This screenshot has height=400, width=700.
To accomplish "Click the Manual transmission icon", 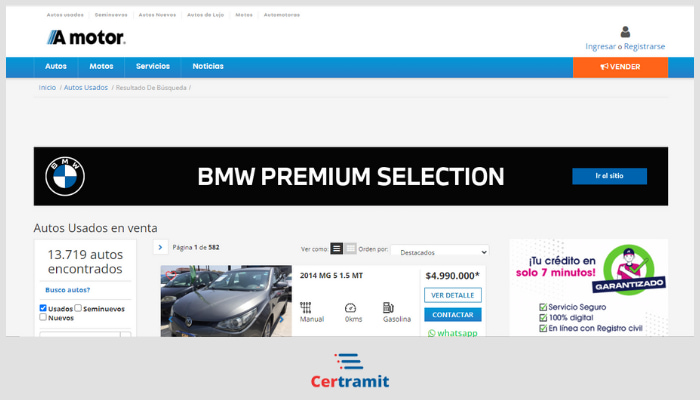I will pos(306,308).
